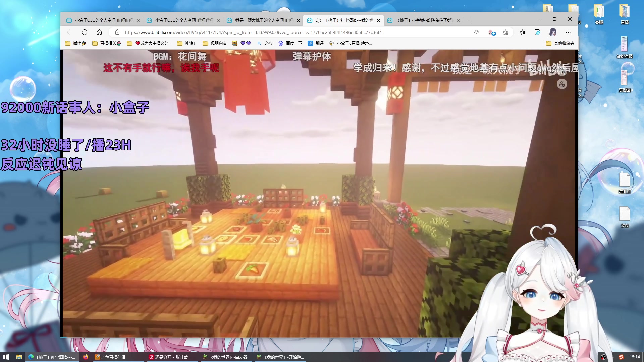This screenshot has width=644, height=362.
Task: Open the 百度一下 bookmark
Action: 290,43
